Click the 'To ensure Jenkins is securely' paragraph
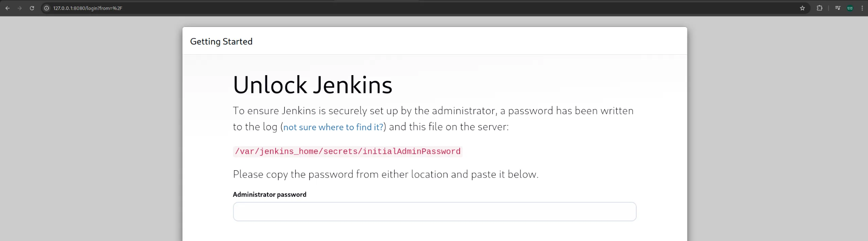The image size is (868, 241). point(433,119)
